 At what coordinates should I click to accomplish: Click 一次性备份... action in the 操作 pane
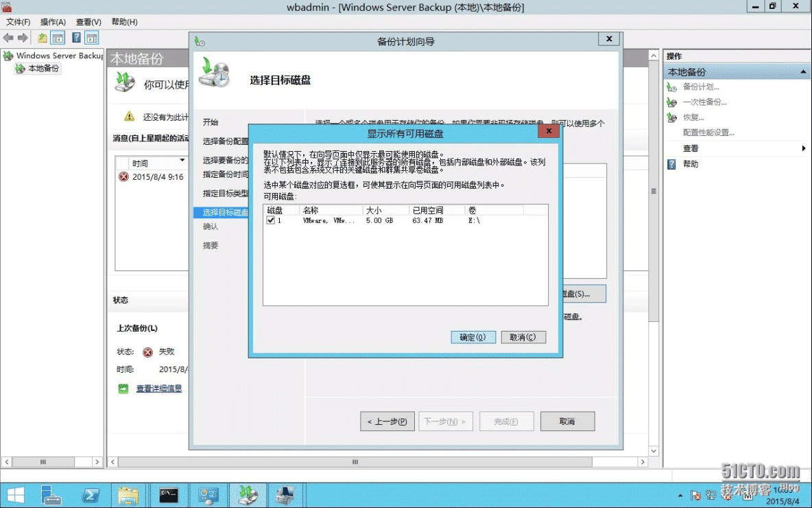[x=704, y=102]
